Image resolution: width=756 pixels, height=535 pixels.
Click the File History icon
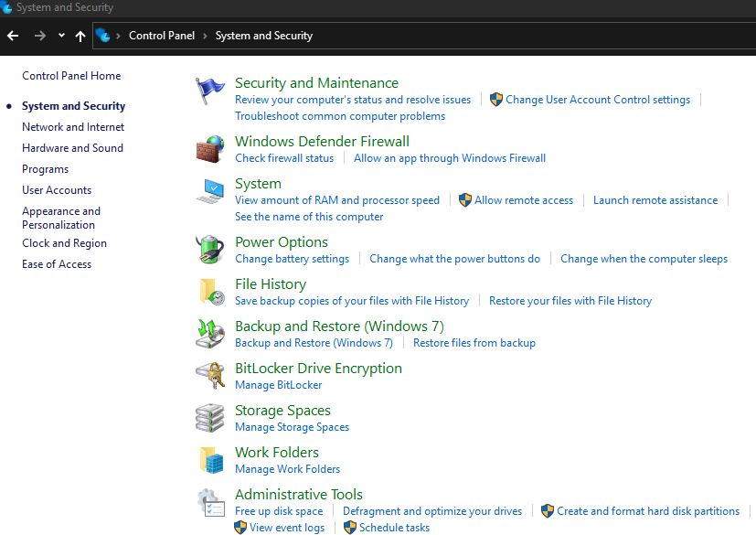209,292
